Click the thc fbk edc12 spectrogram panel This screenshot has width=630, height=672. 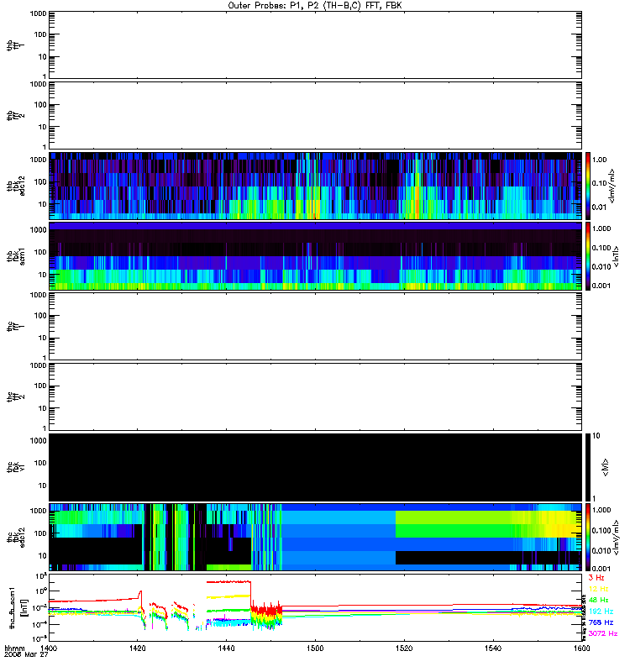(x=315, y=538)
